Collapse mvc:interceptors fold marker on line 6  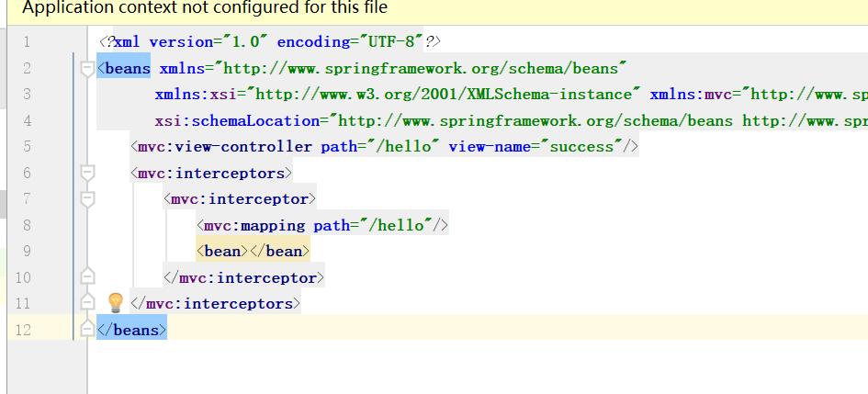(x=87, y=174)
